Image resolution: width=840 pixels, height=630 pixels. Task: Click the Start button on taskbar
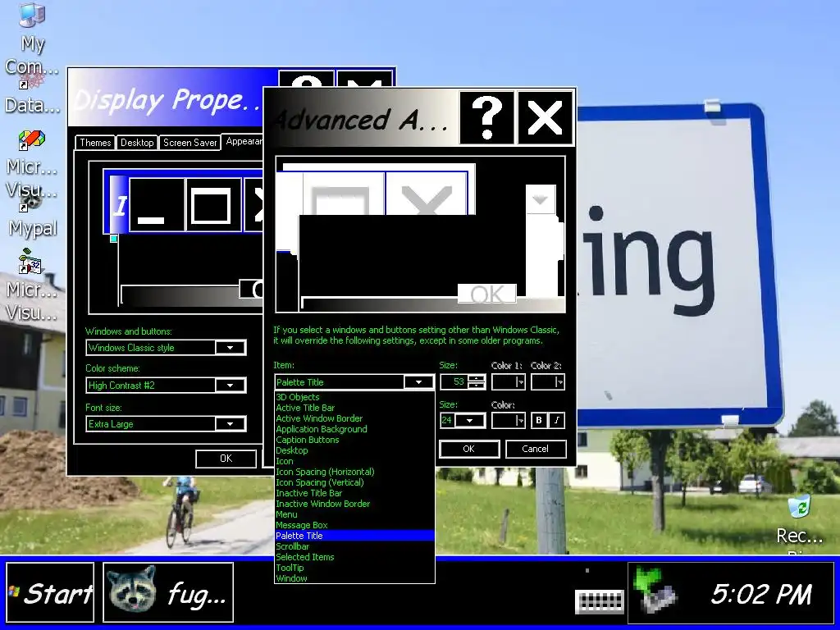point(50,592)
